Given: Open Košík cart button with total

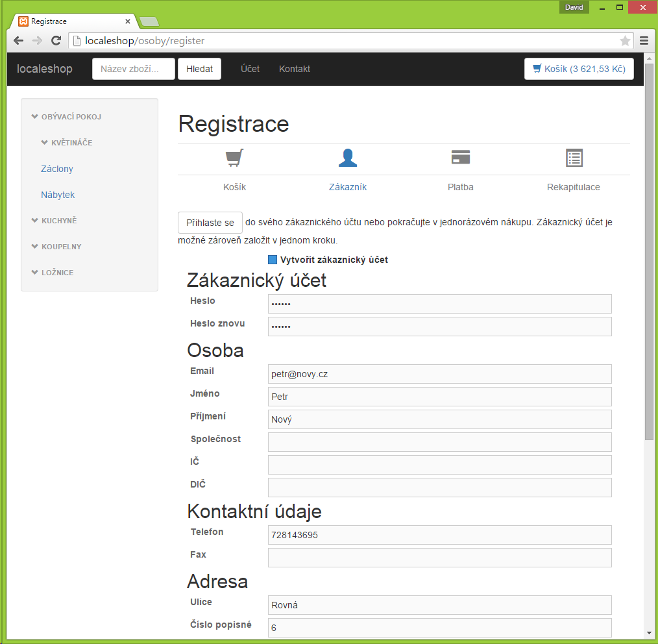Looking at the screenshot, I should 579,69.
